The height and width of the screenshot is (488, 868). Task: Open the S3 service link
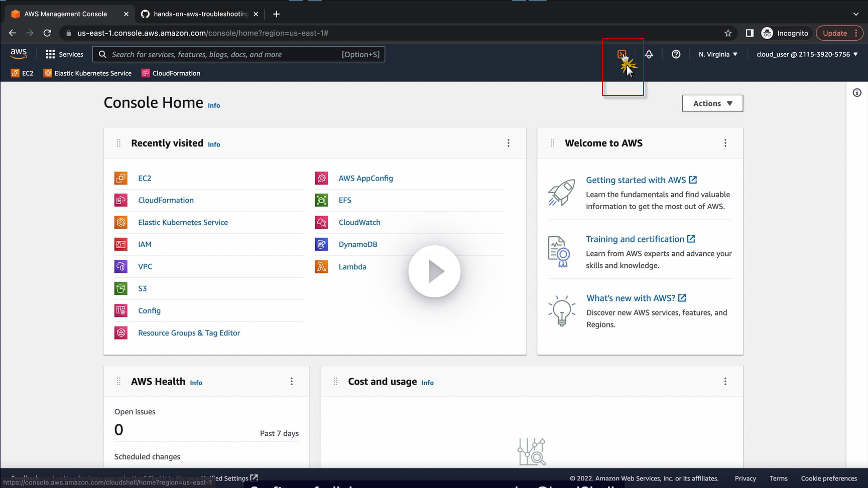click(143, 288)
